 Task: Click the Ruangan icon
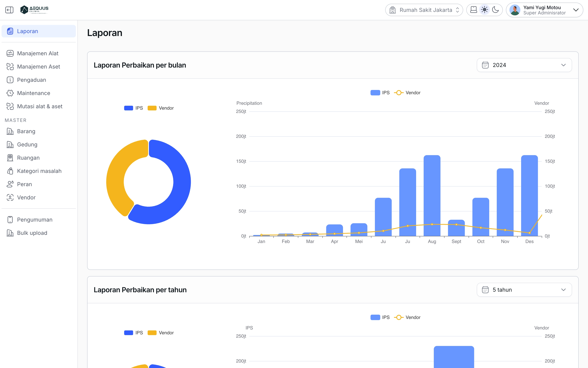(x=10, y=158)
